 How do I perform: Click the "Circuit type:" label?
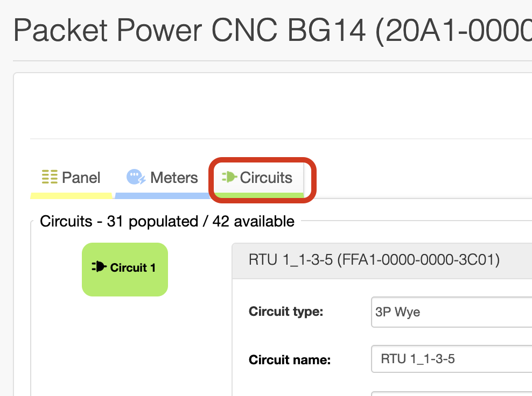[x=285, y=312]
